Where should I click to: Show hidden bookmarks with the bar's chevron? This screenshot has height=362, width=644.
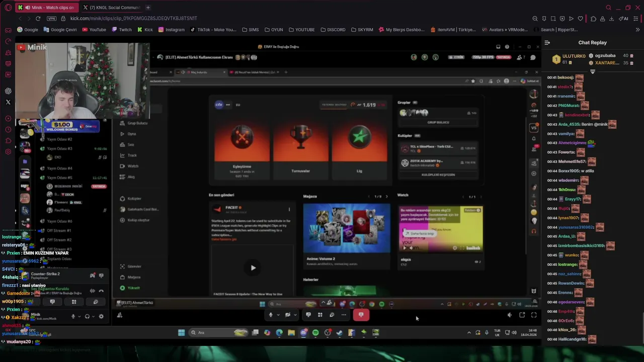[x=637, y=30]
